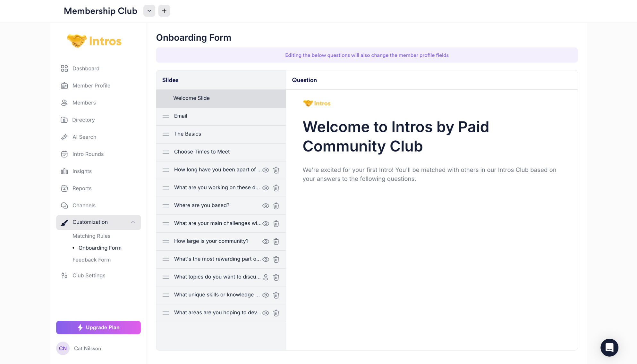
Task: Toggle eye icon for 'What unique skills' slide
Action: pos(266,295)
